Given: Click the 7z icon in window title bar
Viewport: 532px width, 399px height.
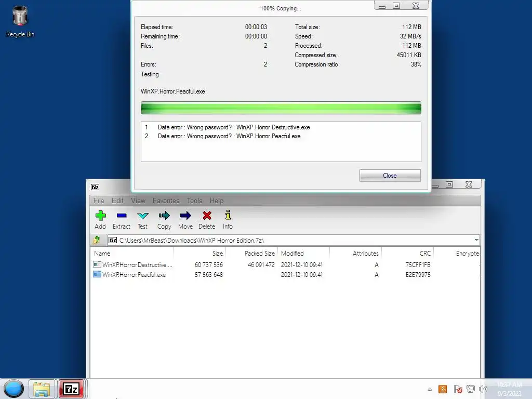Looking at the screenshot, I should coord(95,187).
